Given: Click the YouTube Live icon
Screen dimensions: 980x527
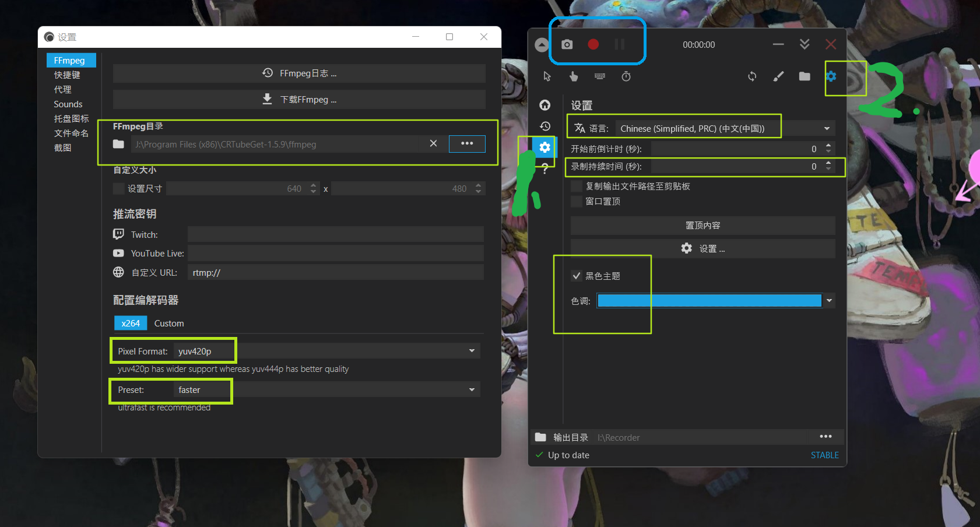Looking at the screenshot, I should 118,253.
